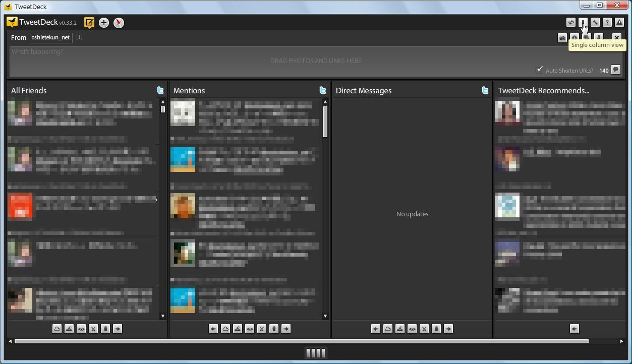Click the down arrow of All Friends scrollbar
Image resolution: width=632 pixels, height=364 pixels.
pos(163,316)
